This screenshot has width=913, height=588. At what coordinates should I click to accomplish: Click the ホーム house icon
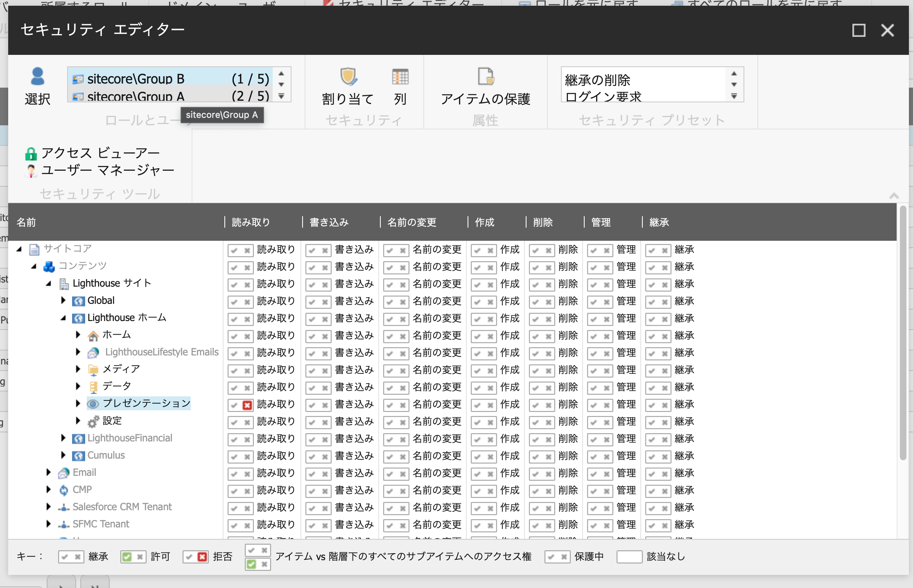(x=93, y=335)
